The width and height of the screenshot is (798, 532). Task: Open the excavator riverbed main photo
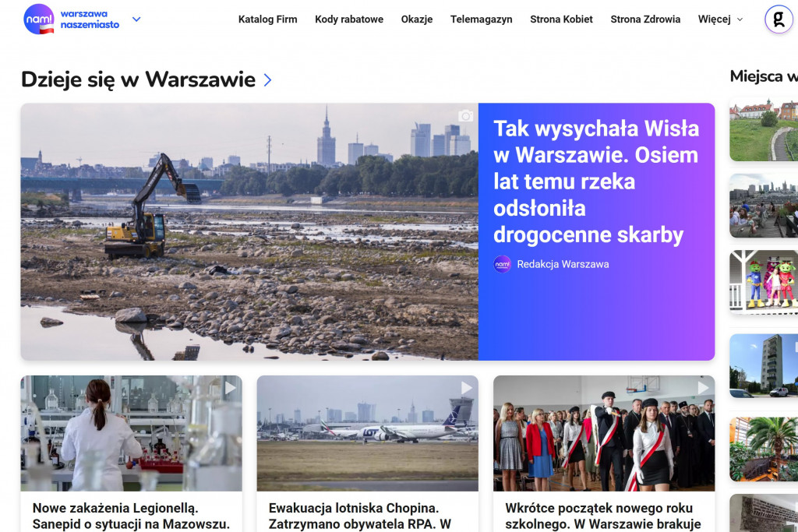tap(249, 231)
